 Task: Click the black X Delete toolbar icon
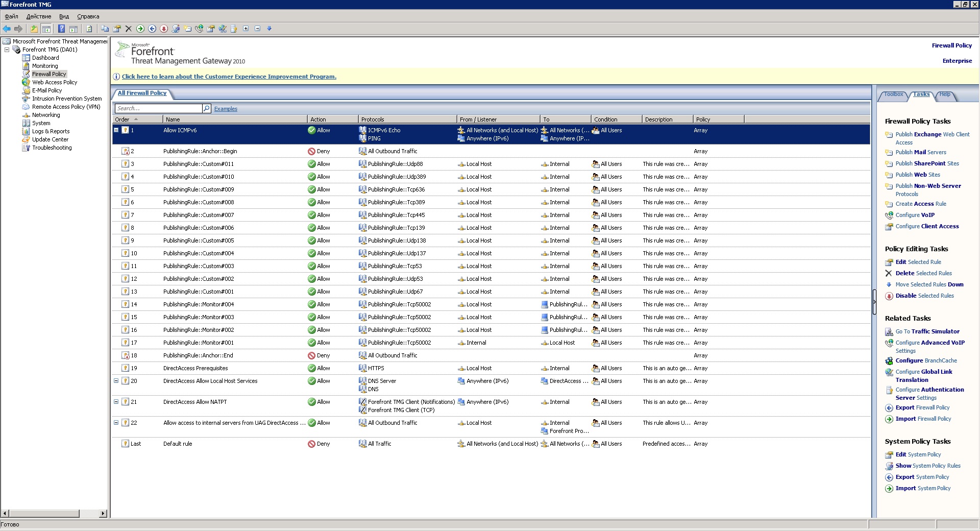(x=129, y=29)
